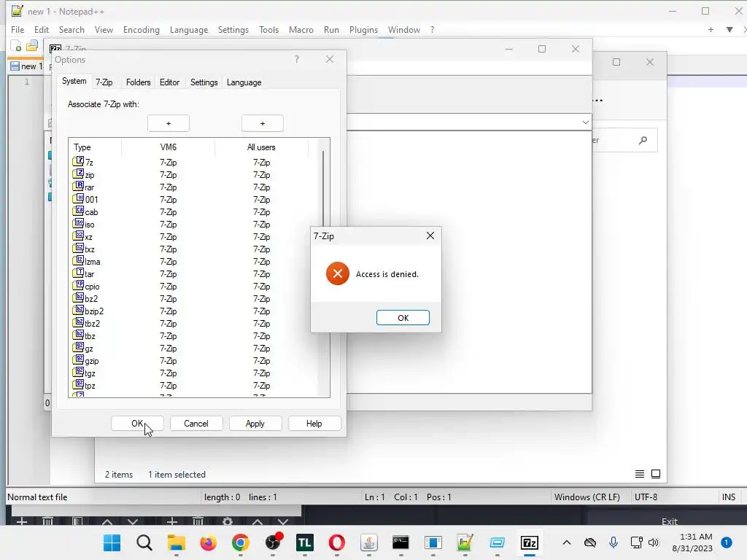This screenshot has width=747, height=560.
Task: Click the VM6 column header
Action: [169, 147]
